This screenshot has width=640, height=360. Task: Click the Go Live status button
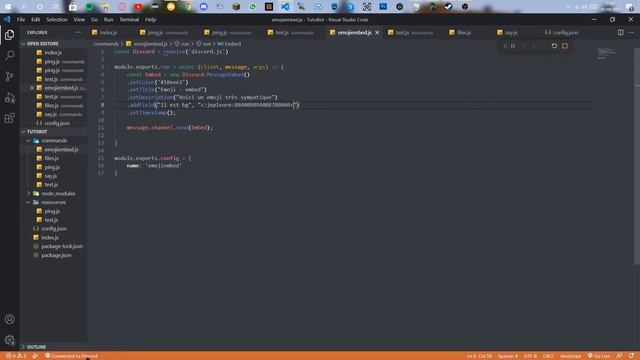click(599, 356)
